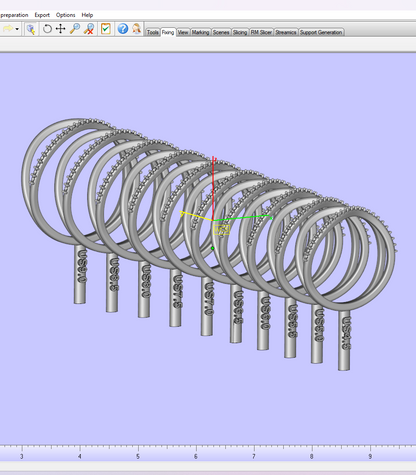Open the checklist checkmark icon
The width and height of the screenshot is (416, 475).
tap(106, 29)
